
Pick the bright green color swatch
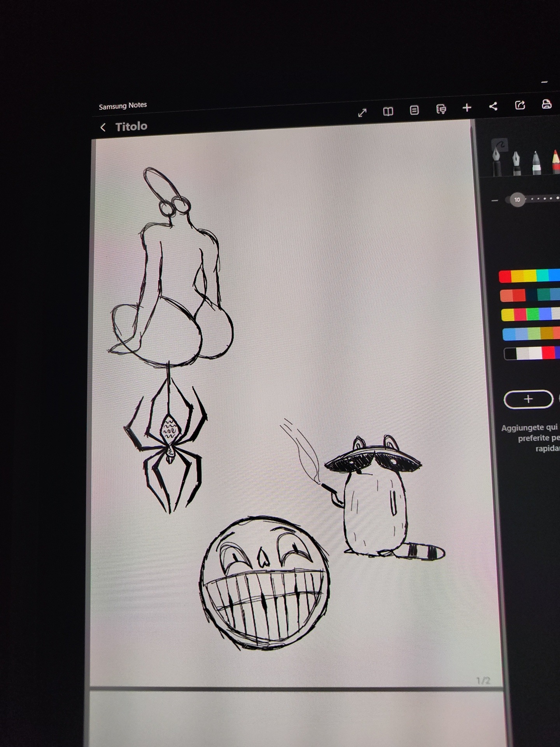(x=533, y=314)
